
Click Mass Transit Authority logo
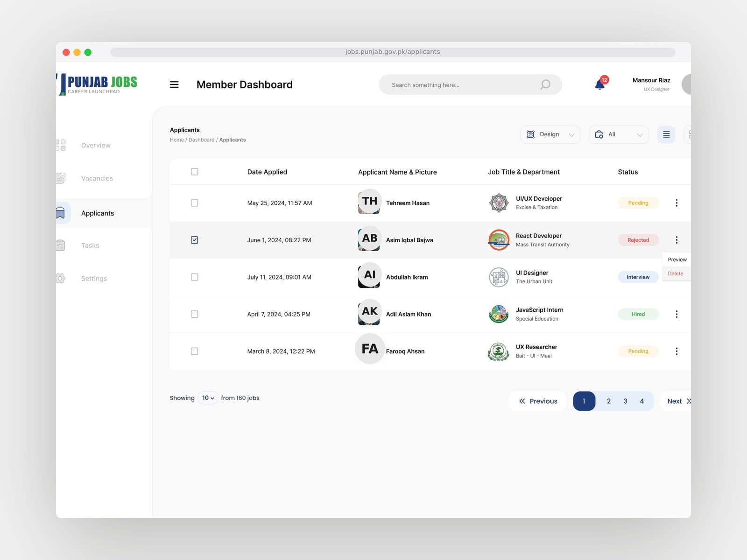click(x=499, y=240)
